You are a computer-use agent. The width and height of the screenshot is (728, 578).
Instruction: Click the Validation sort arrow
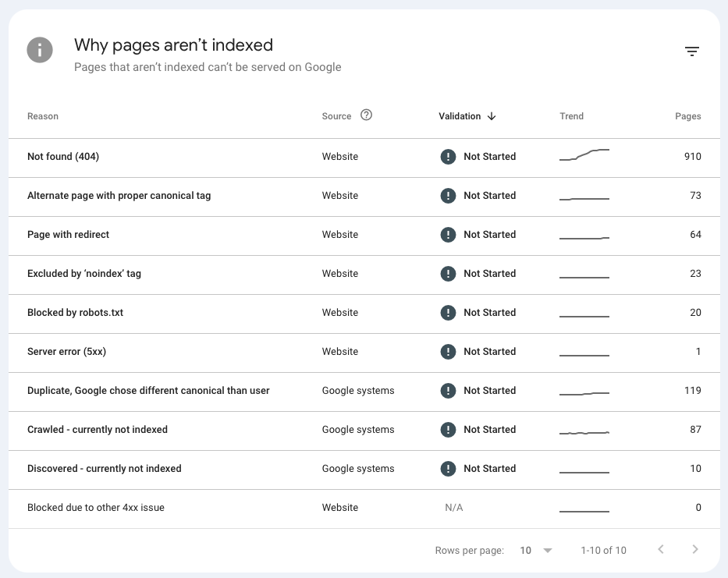(492, 116)
